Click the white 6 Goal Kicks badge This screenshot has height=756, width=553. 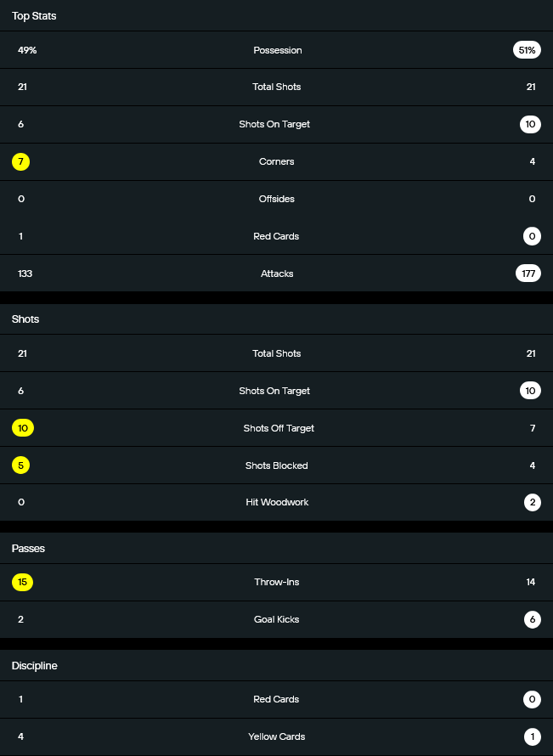coord(533,619)
